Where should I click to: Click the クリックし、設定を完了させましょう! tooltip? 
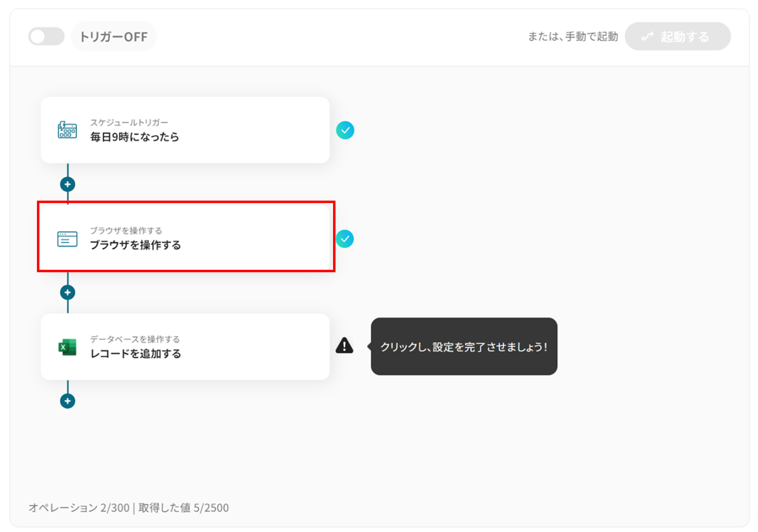pyautogui.click(x=464, y=346)
